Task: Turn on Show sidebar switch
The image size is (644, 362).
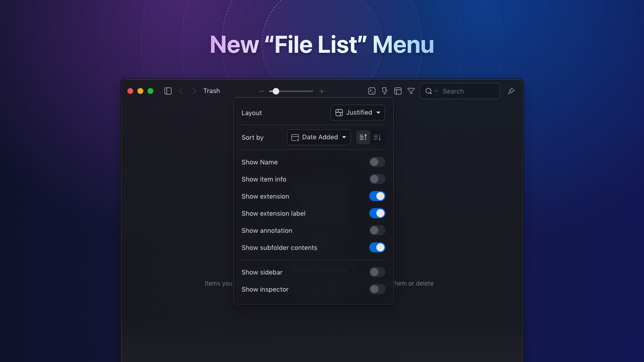Action: (x=377, y=272)
